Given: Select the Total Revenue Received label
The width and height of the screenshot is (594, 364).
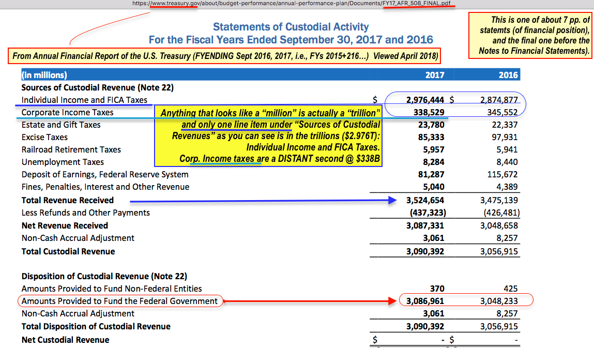Looking at the screenshot, I should click(x=68, y=200).
